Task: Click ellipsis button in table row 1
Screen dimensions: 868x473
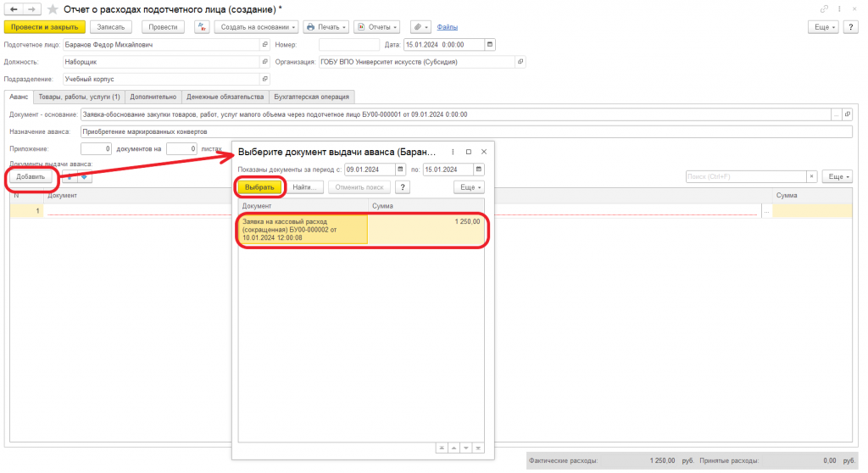Action: click(x=766, y=211)
